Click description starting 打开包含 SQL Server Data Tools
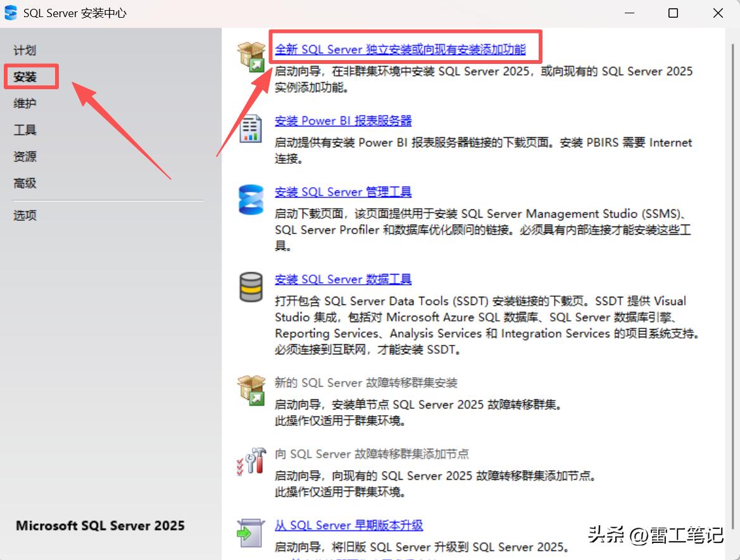The width and height of the screenshot is (740, 560). [487, 325]
